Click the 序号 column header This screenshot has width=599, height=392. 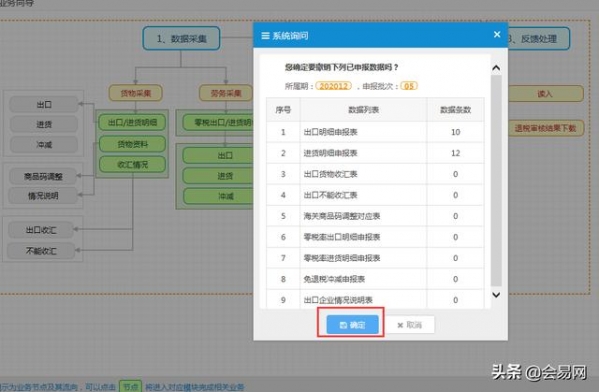pos(283,110)
